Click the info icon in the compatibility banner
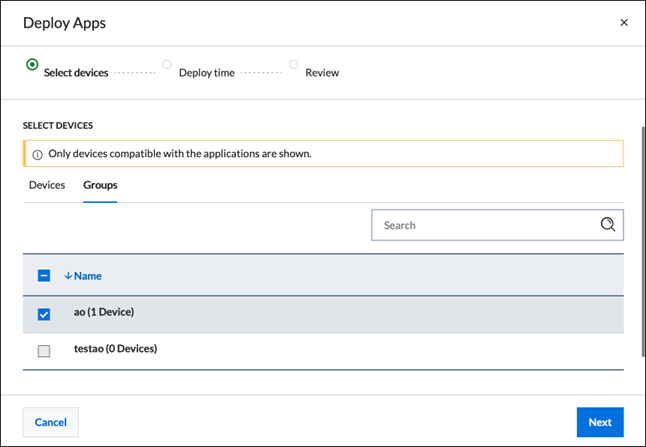 tap(38, 154)
